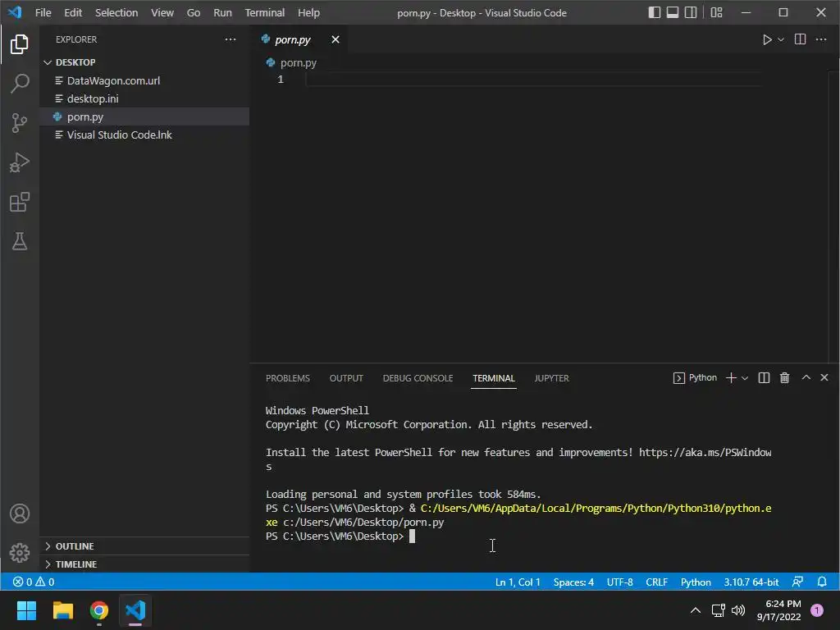Split the terminal pane
The width and height of the screenshot is (840, 630).
(x=764, y=377)
